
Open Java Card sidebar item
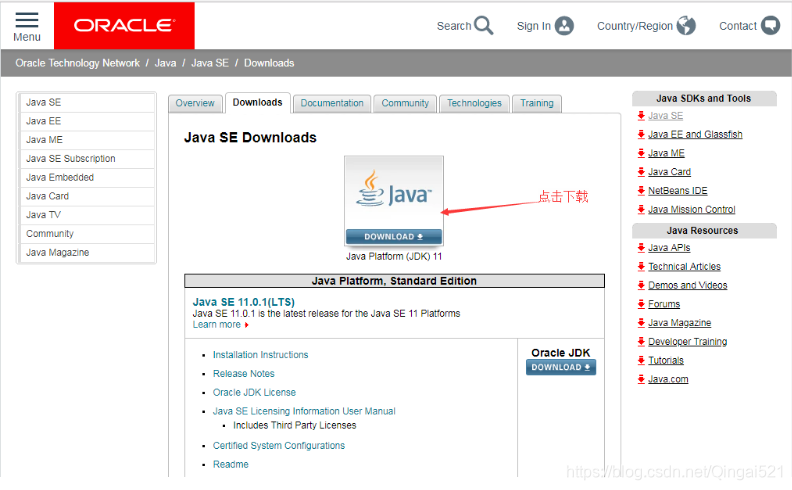point(87,196)
